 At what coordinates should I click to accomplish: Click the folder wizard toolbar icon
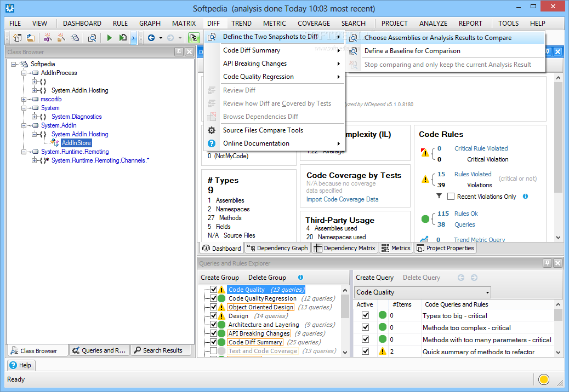pos(61,38)
